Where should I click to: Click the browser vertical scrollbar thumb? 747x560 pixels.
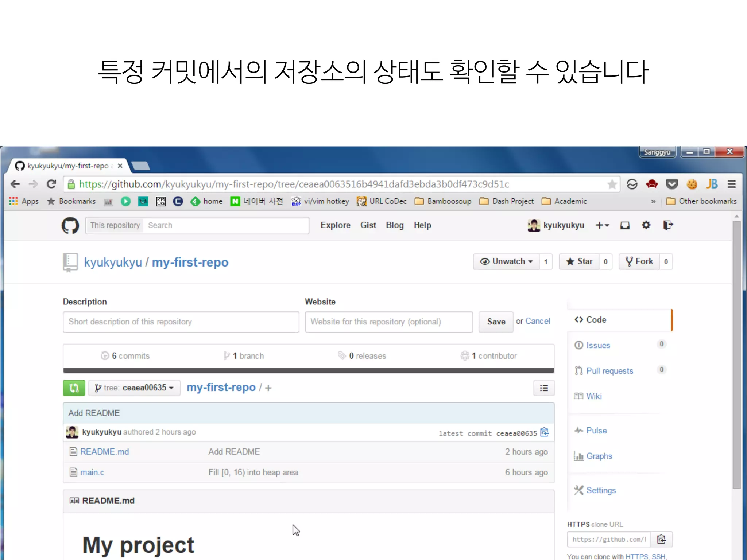[x=736, y=354]
